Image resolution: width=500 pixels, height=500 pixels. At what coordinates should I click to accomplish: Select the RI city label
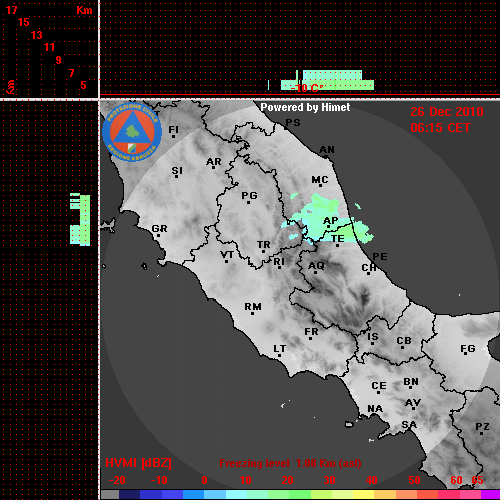279,262
